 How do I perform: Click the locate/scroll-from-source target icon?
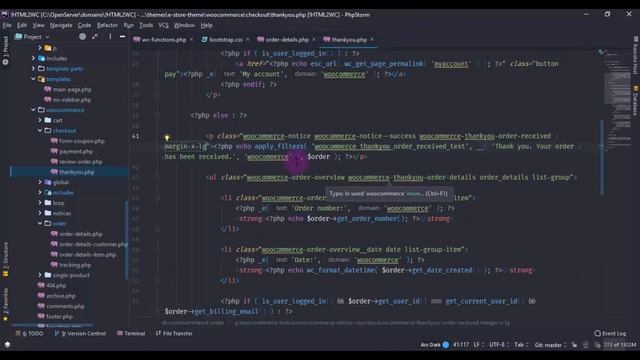coord(82,37)
